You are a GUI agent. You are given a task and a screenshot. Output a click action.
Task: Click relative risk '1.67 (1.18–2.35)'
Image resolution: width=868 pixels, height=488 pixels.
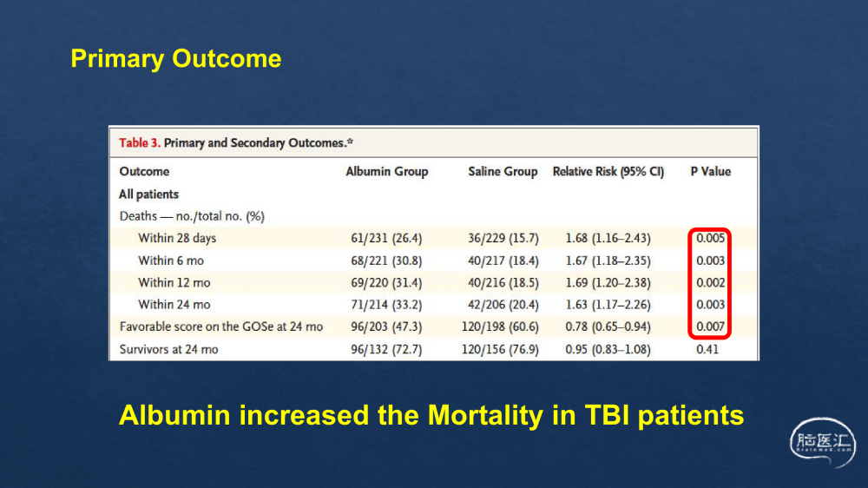[x=608, y=260]
